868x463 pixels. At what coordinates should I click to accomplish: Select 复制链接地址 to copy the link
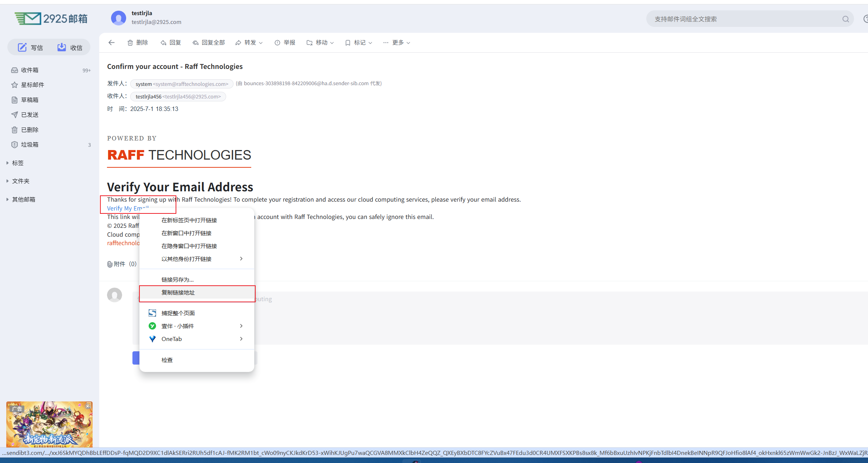(197, 292)
